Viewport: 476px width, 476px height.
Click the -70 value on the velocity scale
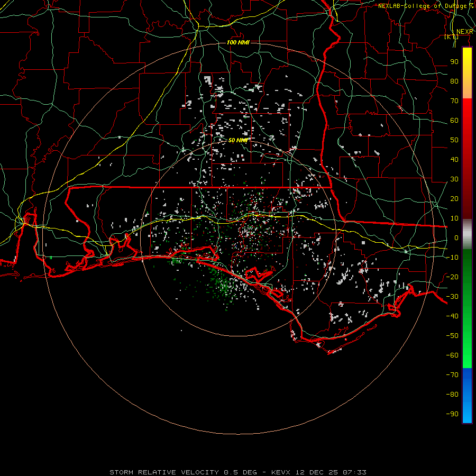coord(452,375)
